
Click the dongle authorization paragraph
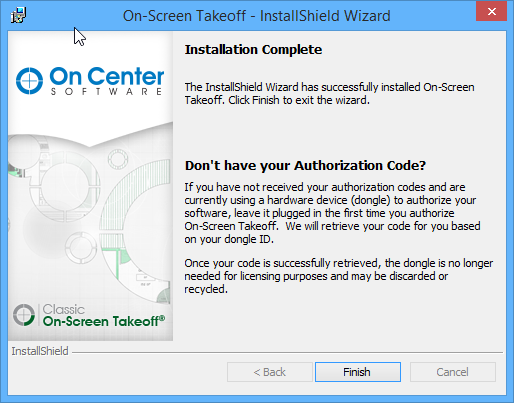pos(332,213)
